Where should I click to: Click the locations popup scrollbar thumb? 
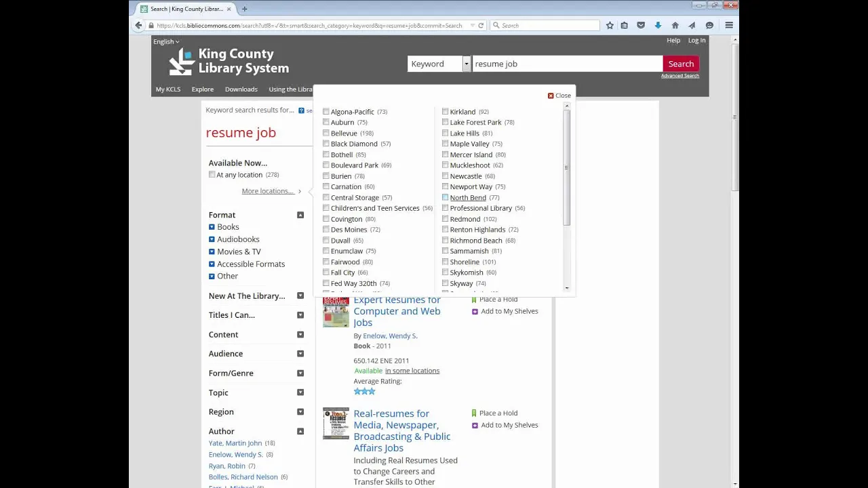point(567,168)
